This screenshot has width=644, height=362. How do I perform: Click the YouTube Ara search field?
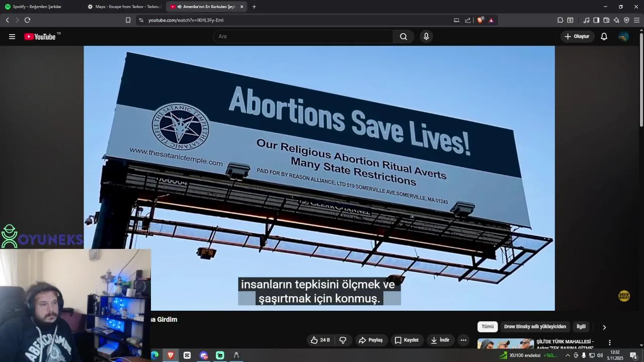303,37
